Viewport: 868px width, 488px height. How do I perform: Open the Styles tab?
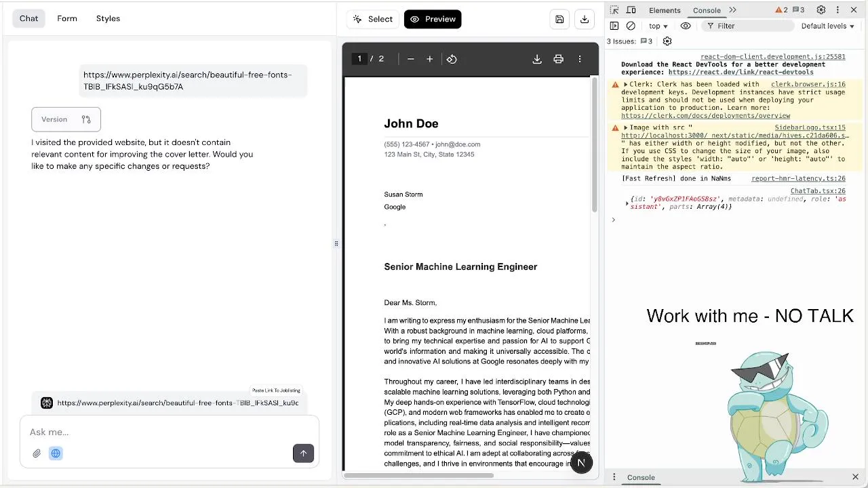(108, 18)
